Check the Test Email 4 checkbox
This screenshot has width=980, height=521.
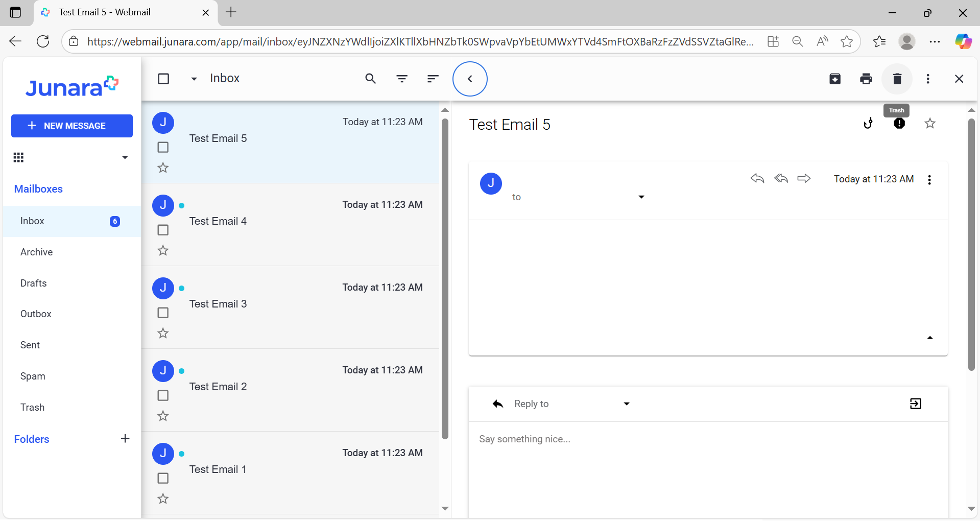point(163,230)
